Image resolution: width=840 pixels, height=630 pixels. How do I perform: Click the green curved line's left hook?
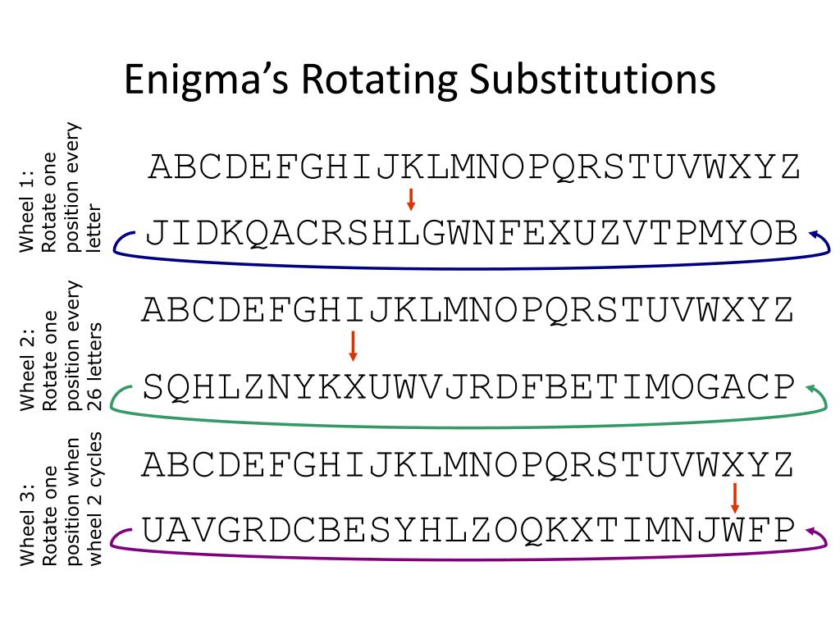coord(121,398)
